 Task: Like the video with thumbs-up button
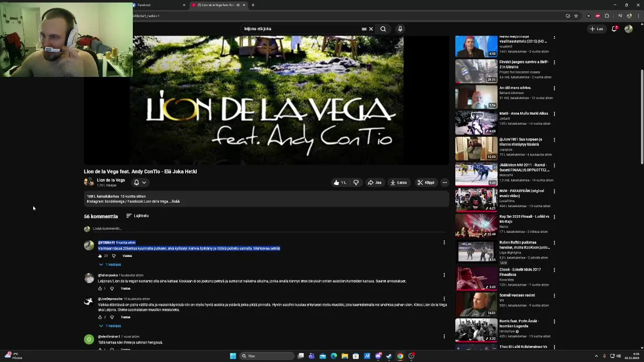340,183
